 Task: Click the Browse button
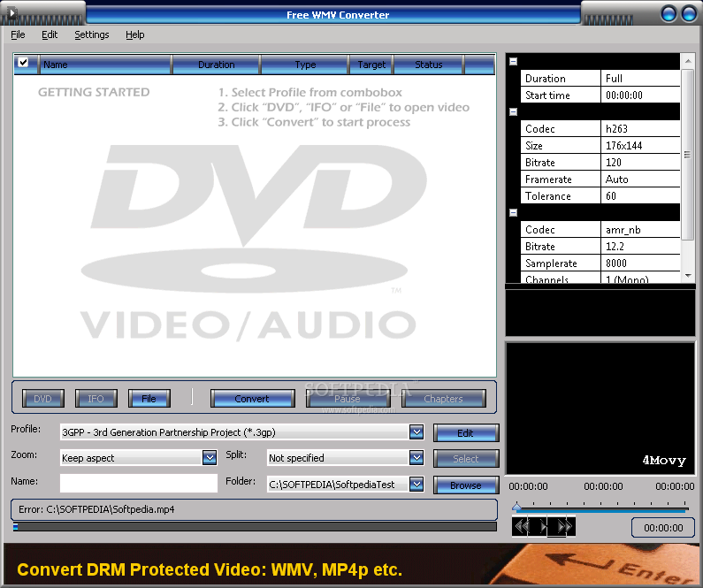click(x=465, y=485)
